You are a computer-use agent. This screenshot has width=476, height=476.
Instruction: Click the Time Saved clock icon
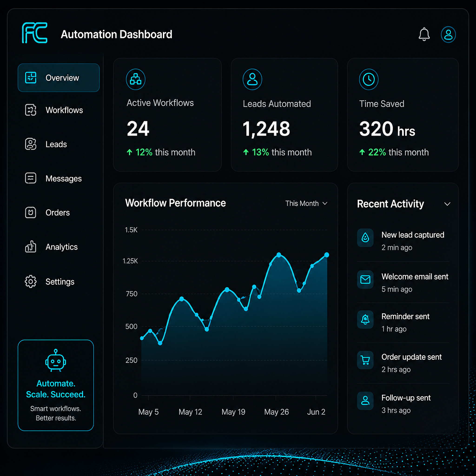tap(369, 79)
